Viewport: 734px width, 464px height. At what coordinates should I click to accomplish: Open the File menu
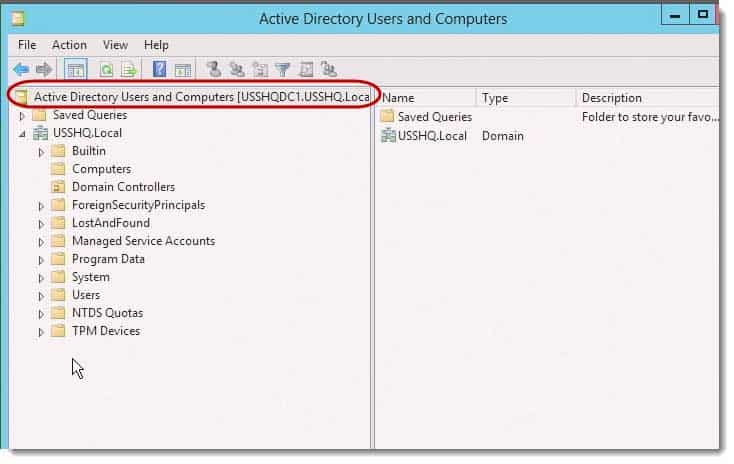click(27, 45)
